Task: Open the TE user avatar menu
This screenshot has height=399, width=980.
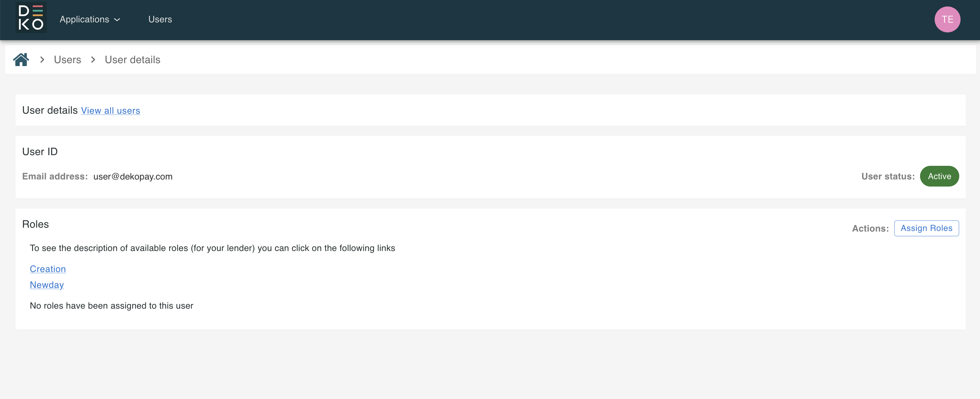Action: [x=947, y=19]
